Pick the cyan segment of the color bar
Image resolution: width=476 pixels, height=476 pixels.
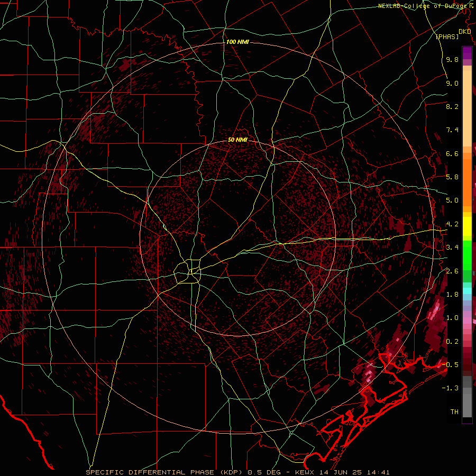(467, 291)
